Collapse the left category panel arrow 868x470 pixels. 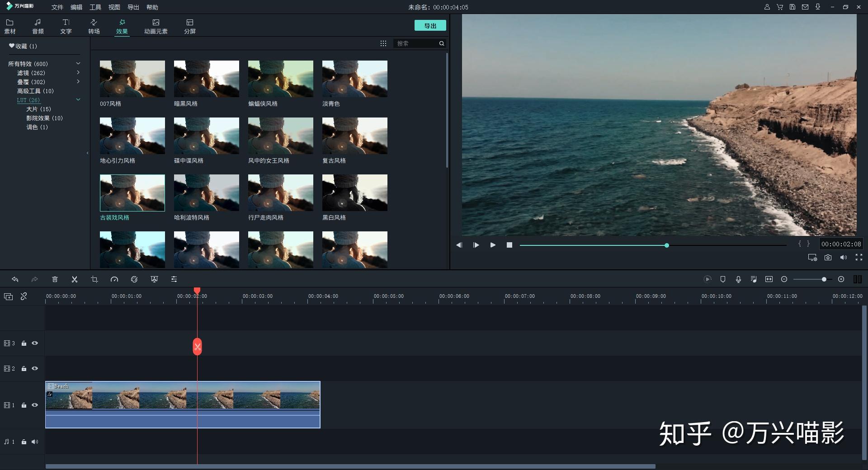(87, 153)
